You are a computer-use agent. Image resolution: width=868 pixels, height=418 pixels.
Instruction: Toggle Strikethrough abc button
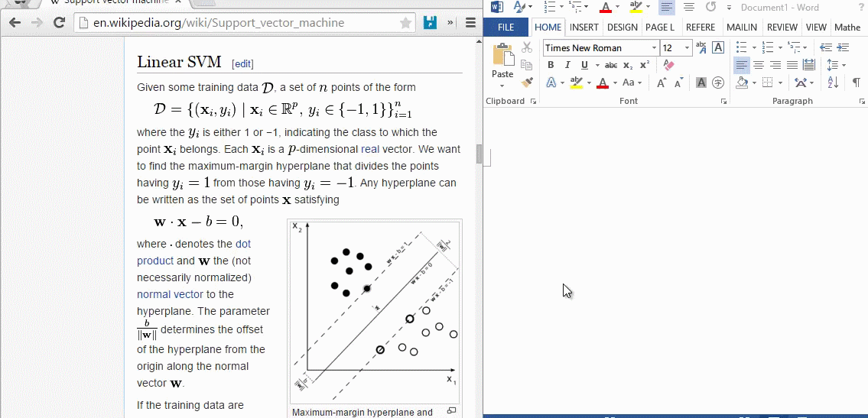[611, 65]
